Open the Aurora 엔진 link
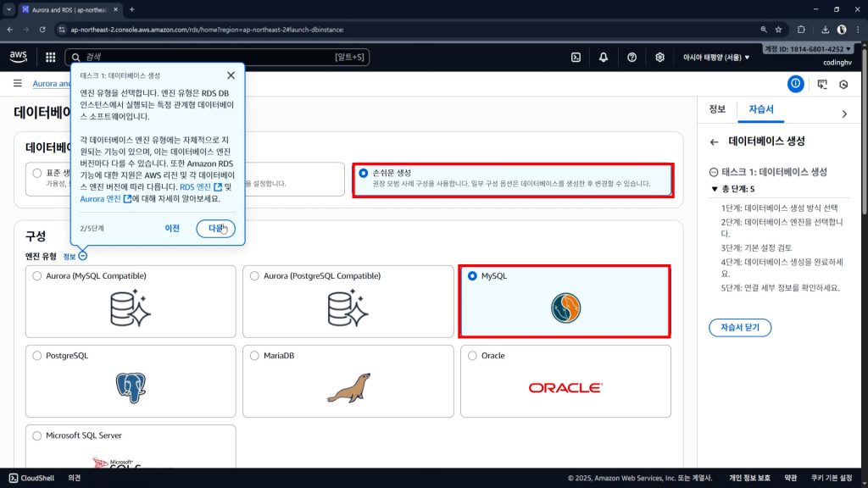Screen dimensions: 868x488 [106, 198]
